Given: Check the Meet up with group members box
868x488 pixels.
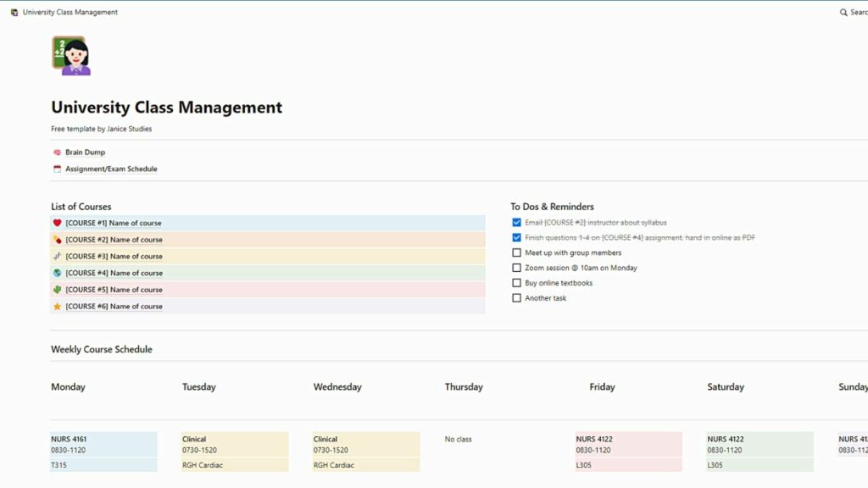Looking at the screenshot, I should [516, 252].
